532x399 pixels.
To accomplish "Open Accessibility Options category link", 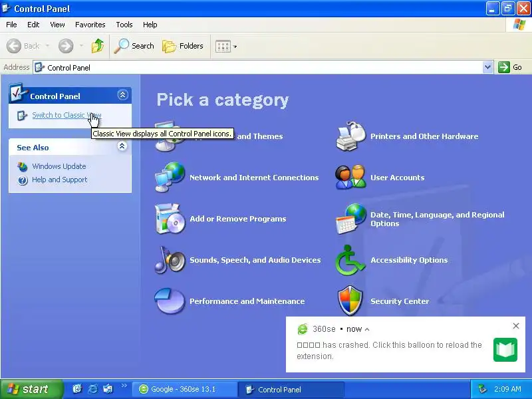I will tap(409, 260).
